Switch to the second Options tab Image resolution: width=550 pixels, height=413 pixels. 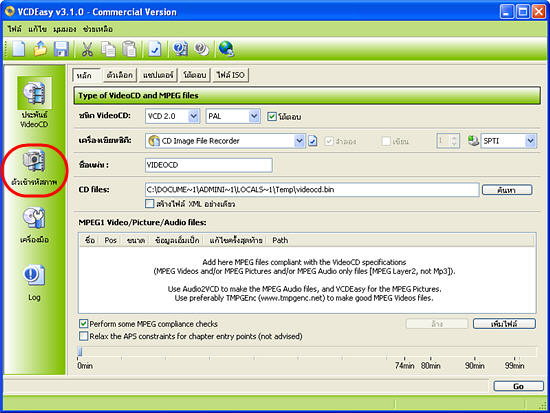pos(120,75)
